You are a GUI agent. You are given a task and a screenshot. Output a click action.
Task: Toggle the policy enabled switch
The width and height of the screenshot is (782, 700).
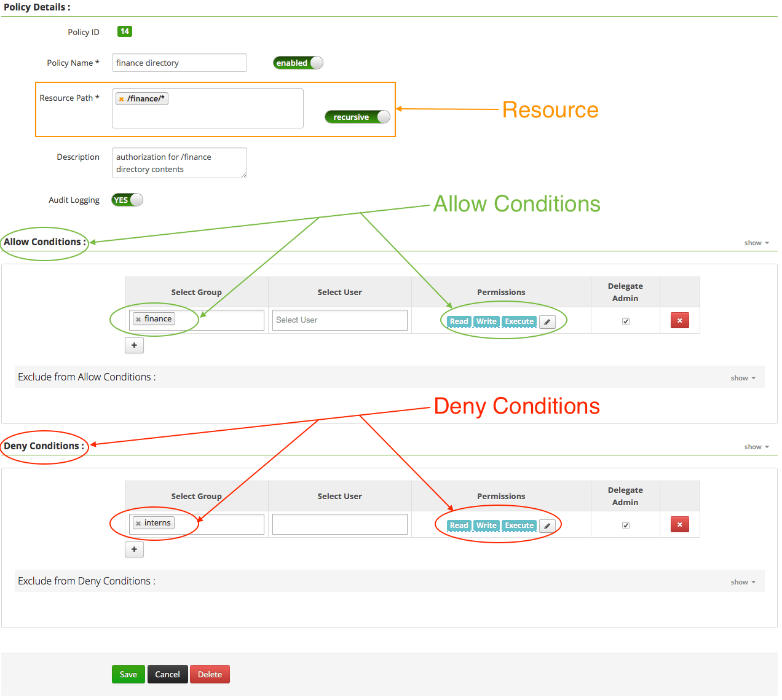click(298, 63)
